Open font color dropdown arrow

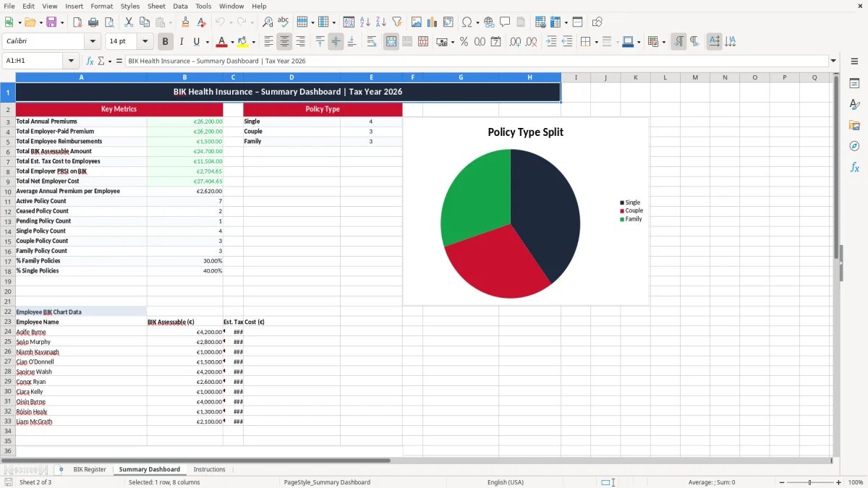click(232, 42)
